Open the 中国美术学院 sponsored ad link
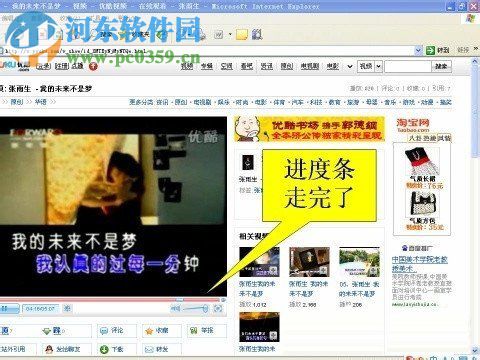Image resolution: width=480 pixels, height=360 pixels. coord(420,264)
